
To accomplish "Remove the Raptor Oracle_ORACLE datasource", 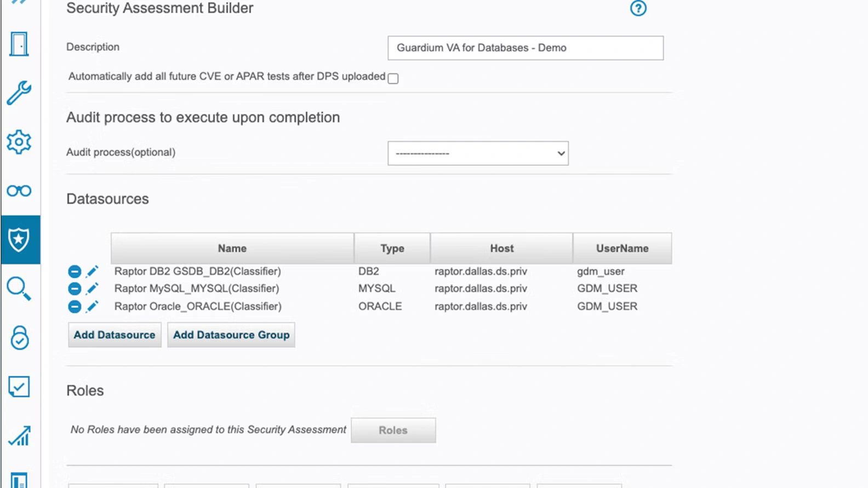I will (75, 307).
